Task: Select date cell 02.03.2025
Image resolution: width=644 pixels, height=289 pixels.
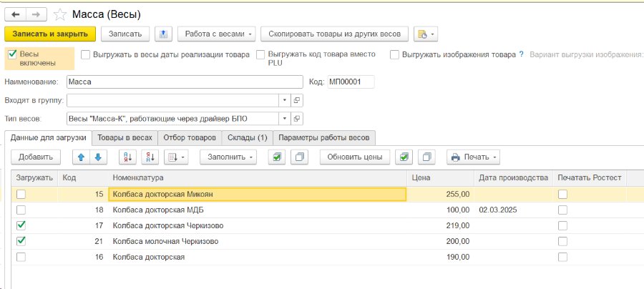Action: point(513,210)
